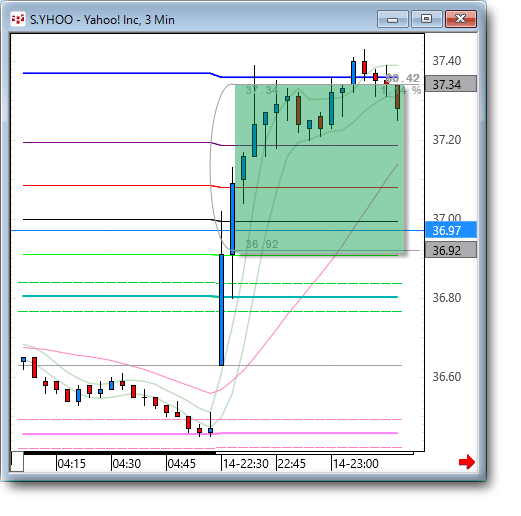Click the 37.34 price marker on axis
The image size is (521, 516).
tap(451, 84)
